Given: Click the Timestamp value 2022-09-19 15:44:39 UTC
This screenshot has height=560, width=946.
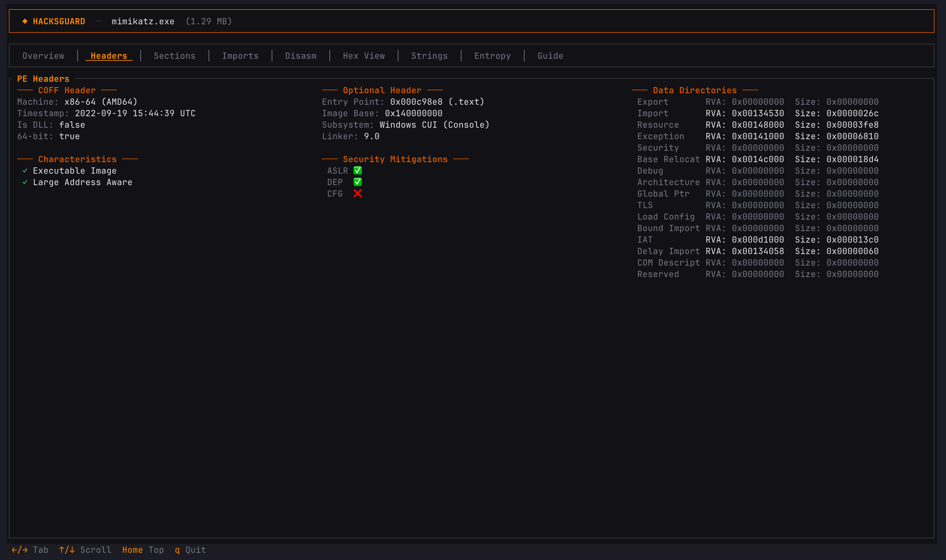Looking at the screenshot, I should [x=135, y=113].
